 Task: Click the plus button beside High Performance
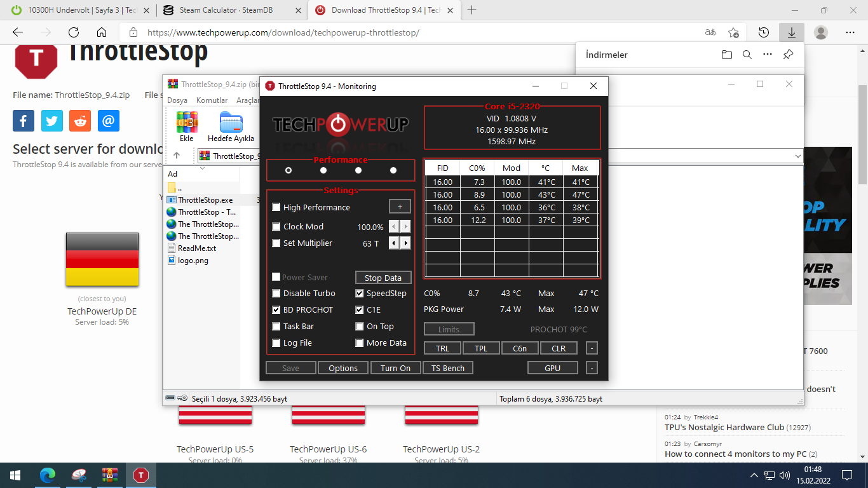[x=400, y=207]
